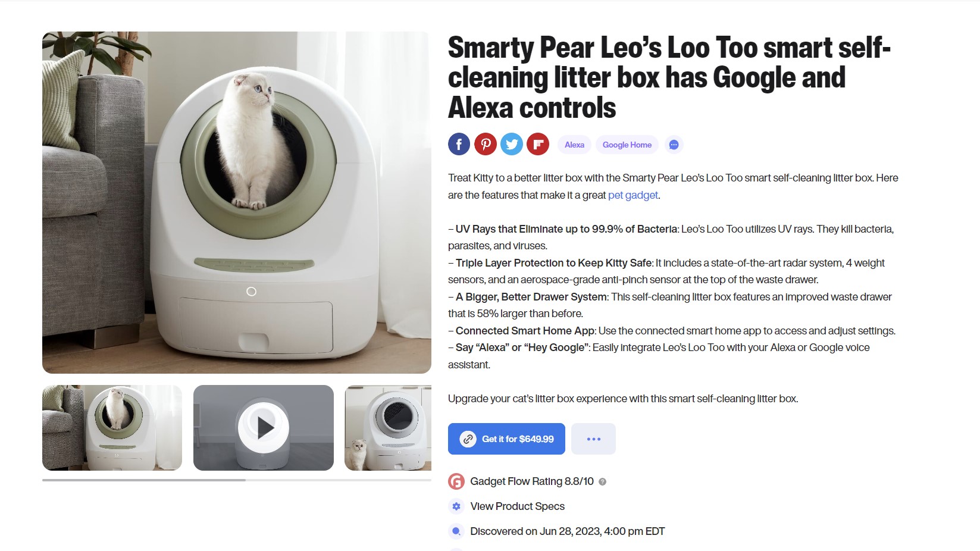This screenshot has height=551, width=980.
Task: Click the Gadget Flow logo icon by rating
Action: pos(456,481)
